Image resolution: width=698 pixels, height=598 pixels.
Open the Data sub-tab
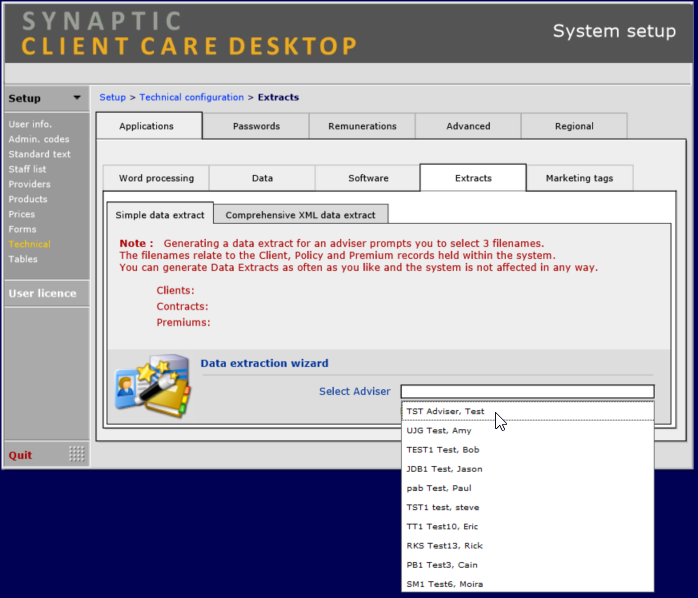coord(262,178)
